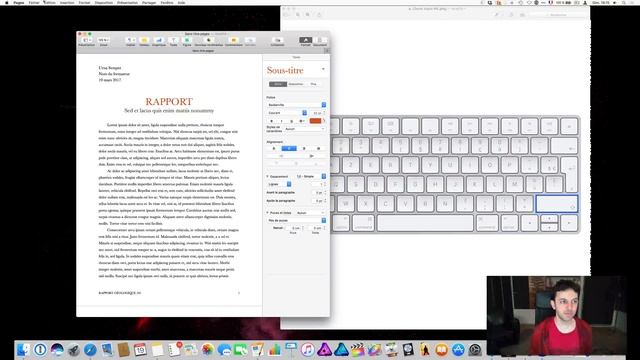Align text to the left
Image resolution: width=640 pixels, height=360 pixels.
coord(274,148)
